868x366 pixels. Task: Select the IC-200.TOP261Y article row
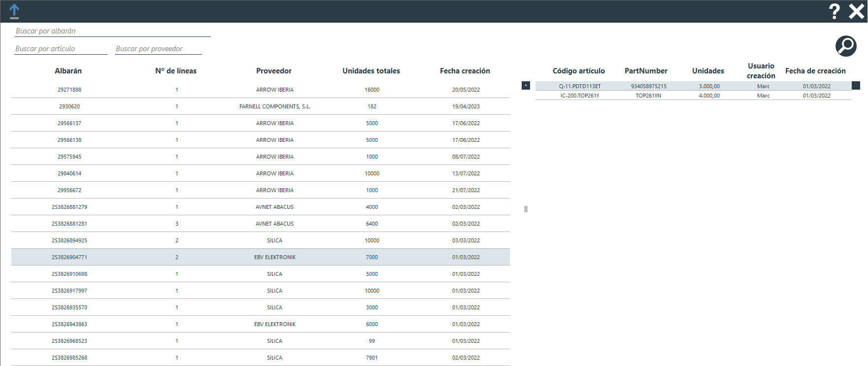coord(580,96)
